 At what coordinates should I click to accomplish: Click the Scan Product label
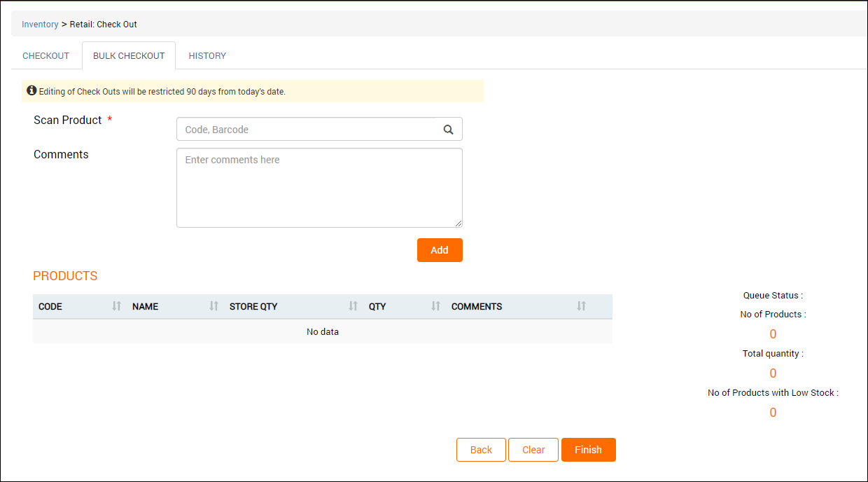point(68,120)
